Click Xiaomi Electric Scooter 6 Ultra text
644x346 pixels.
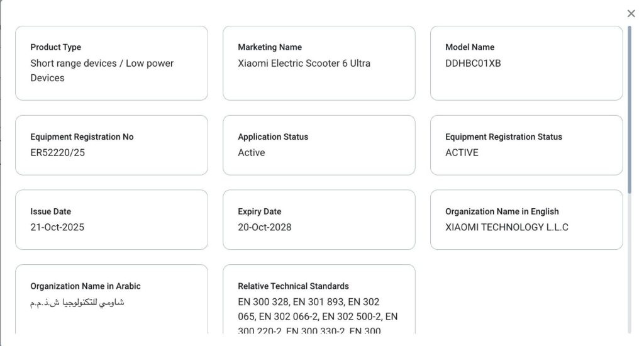point(304,64)
